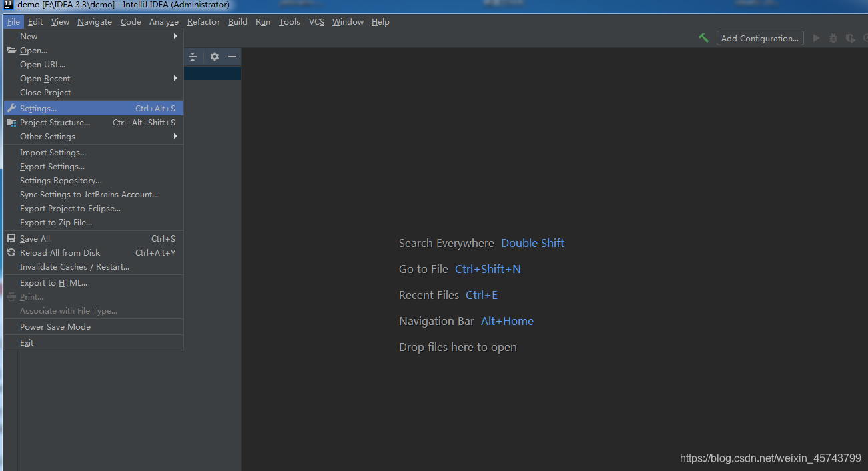Choose Export Settings... entry

click(93, 167)
